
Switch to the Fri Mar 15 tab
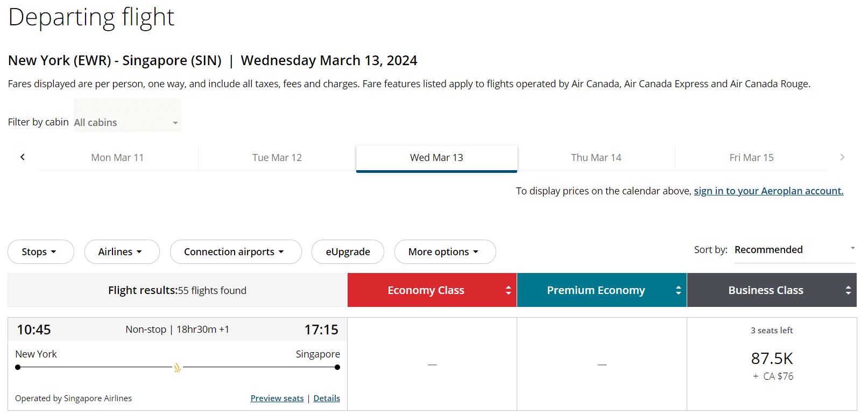[751, 158]
